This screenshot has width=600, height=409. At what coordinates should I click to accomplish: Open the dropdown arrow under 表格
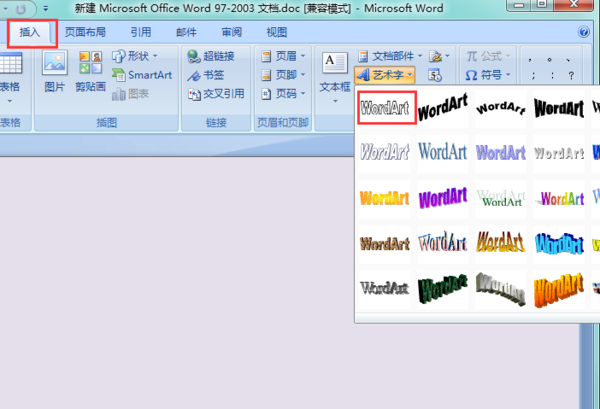click(10, 101)
